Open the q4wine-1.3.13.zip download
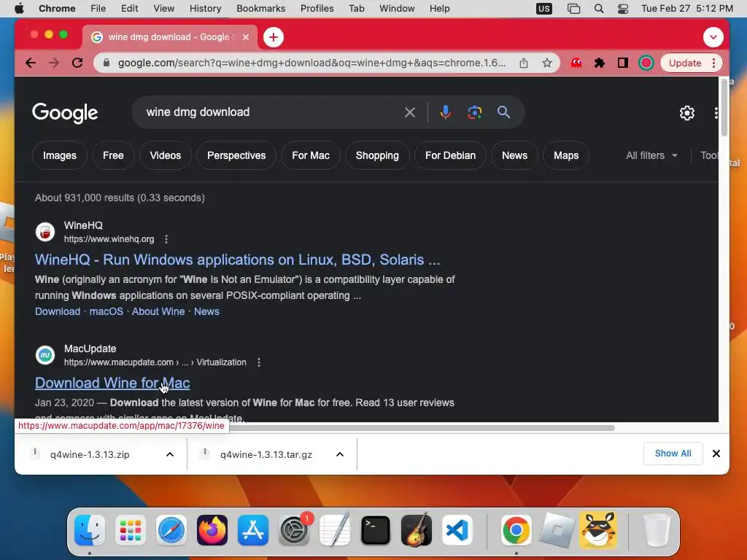 [90, 454]
